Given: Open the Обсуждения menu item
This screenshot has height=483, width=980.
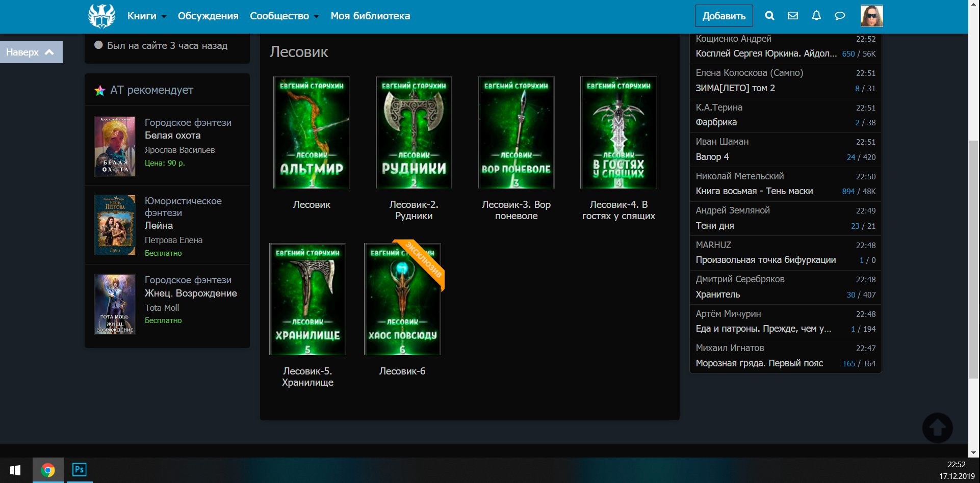Looking at the screenshot, I should click(x=208, y=16).
